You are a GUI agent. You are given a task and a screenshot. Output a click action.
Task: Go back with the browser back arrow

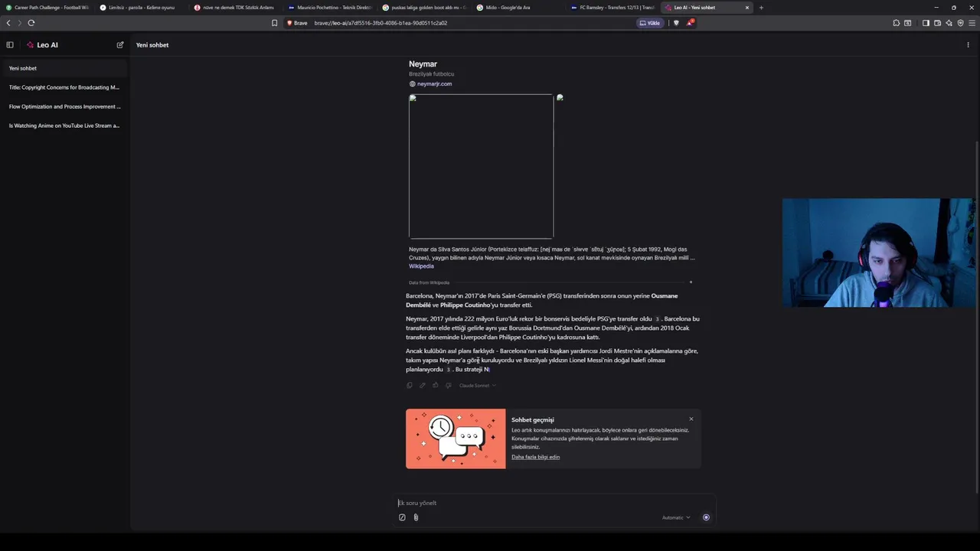pyautogui.click(x=8, y=23)
